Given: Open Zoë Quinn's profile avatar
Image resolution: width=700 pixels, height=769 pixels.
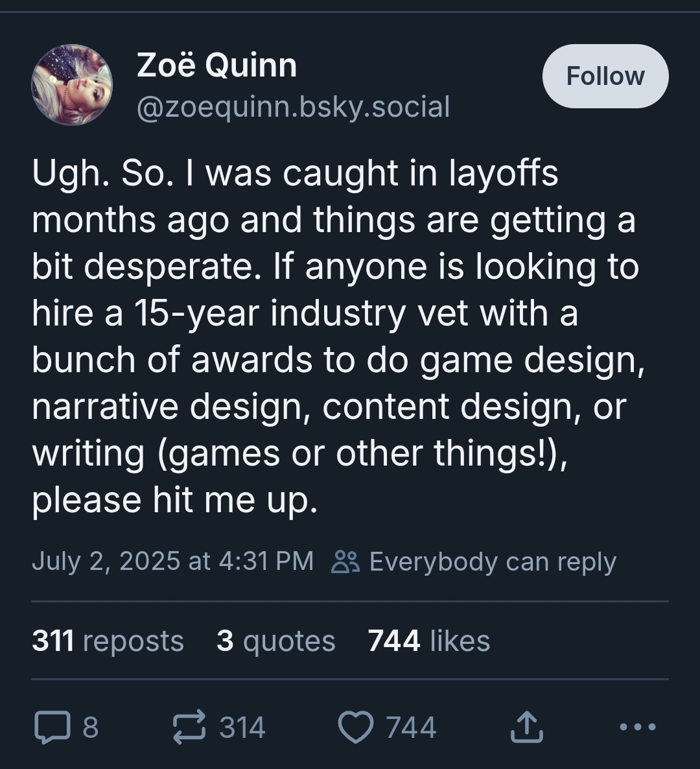Looking at the screenshot, I should (x=72, y=85).
